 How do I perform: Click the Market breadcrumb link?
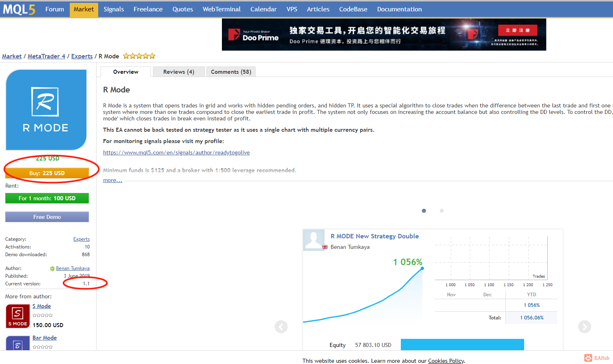tap(12, 56)
